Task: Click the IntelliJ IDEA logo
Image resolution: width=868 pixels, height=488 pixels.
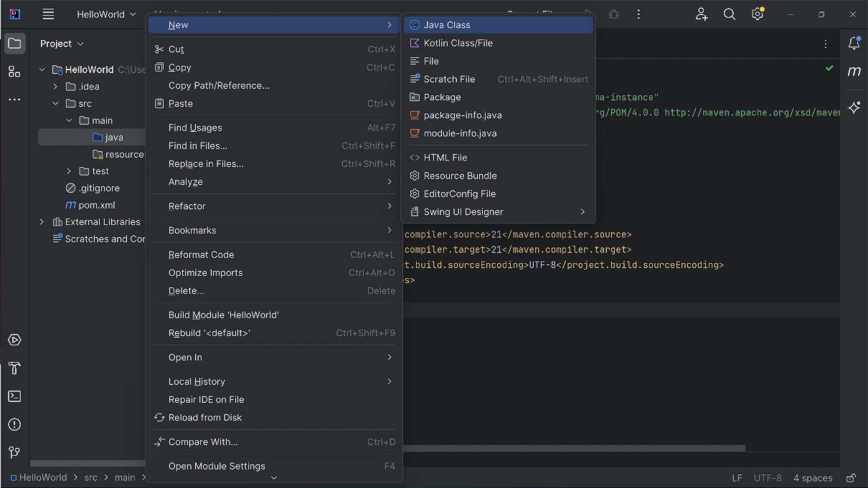Action: 14,14
